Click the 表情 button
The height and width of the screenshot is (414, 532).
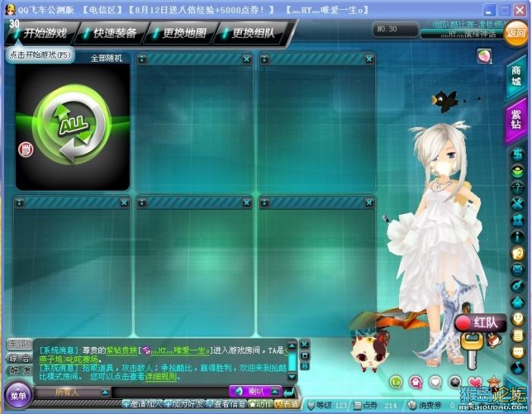(287, 404)
